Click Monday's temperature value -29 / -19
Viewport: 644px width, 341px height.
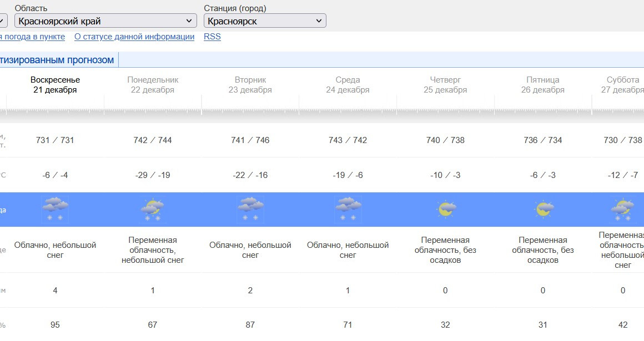pyautogui.click(x=153, y=175)
